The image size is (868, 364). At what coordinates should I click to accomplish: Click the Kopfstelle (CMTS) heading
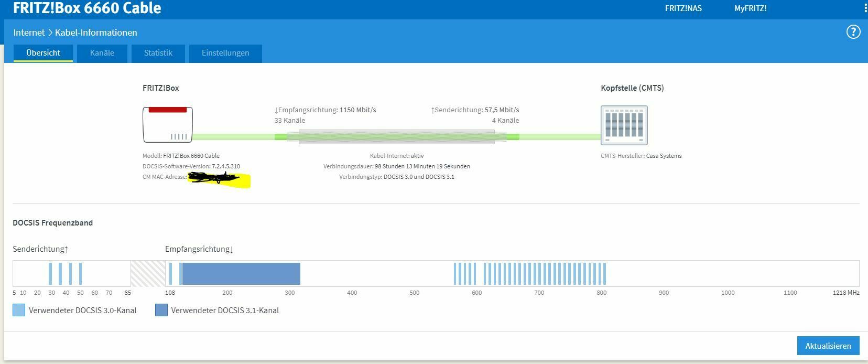632,88
